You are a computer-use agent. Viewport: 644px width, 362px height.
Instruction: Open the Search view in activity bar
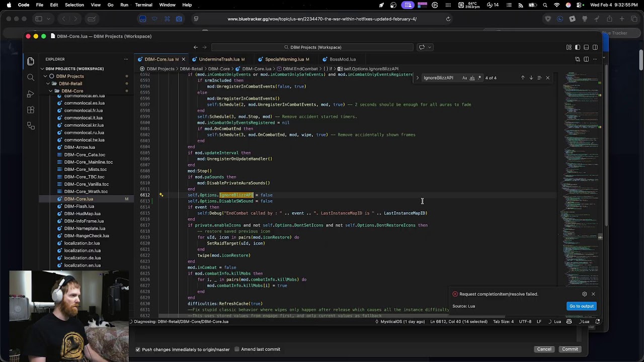(x=31, y=77)
